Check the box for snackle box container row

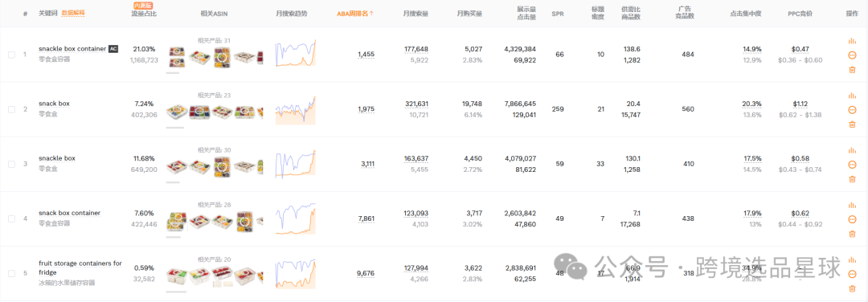click(11, 55)
